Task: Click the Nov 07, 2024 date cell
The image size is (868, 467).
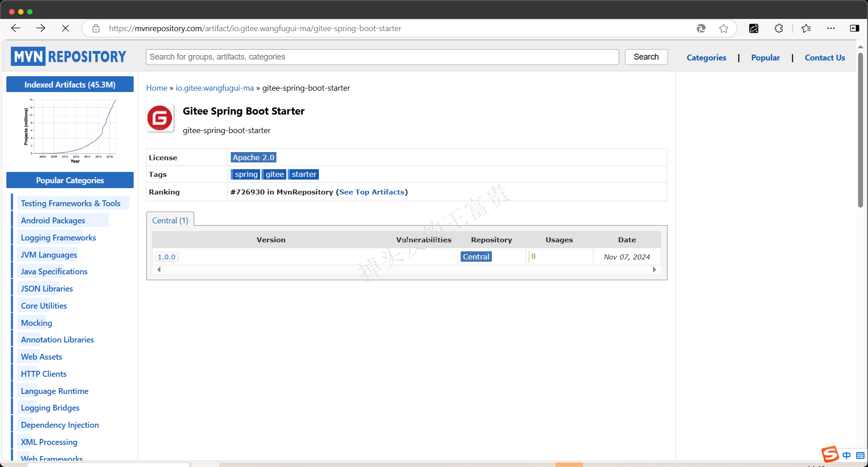Action: pos(627,257)
